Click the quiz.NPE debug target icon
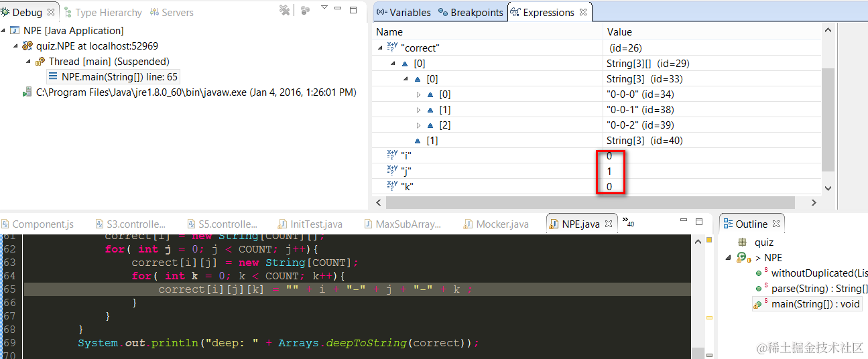Screen dimensions: 868x359 [27, 46]
